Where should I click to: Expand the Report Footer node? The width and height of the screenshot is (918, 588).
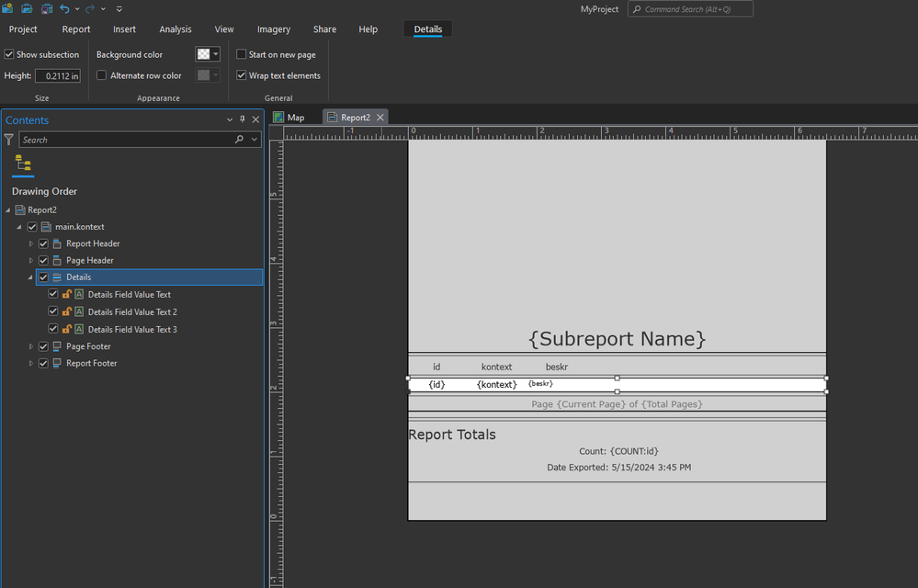[31, 363]
